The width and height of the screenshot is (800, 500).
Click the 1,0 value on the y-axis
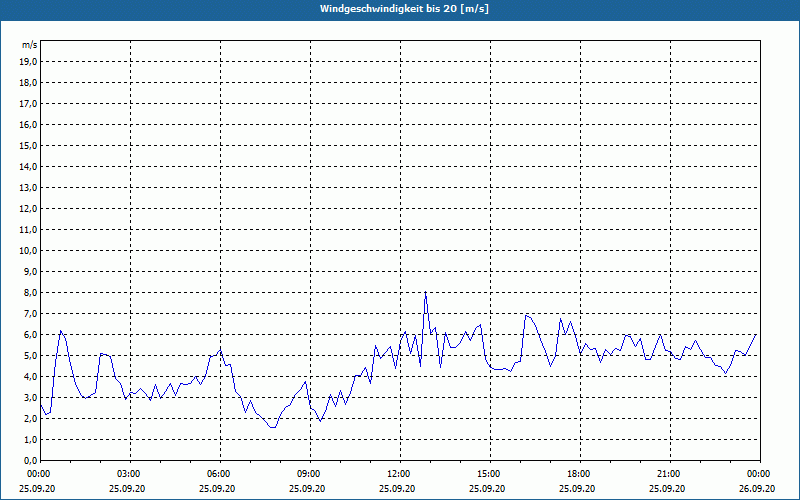(29, 439)
